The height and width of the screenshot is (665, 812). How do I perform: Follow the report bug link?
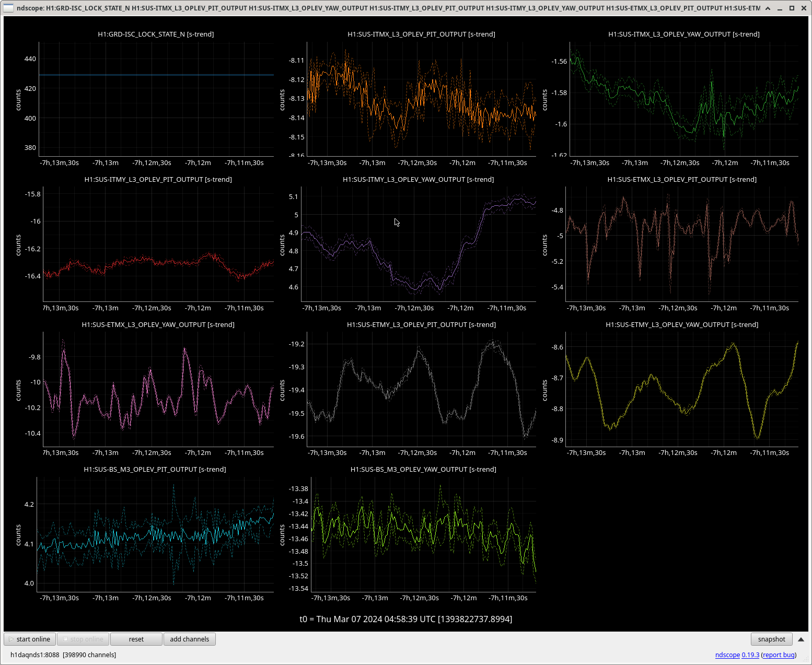click(779, 655)
